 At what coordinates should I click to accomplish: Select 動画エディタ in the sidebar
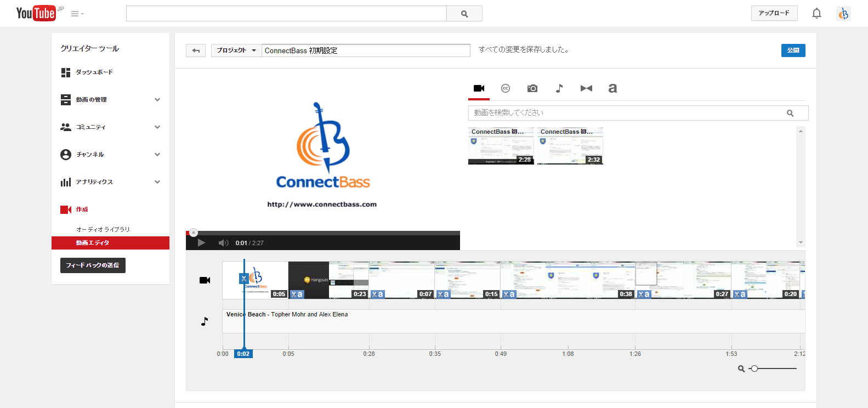coord(110,243)
